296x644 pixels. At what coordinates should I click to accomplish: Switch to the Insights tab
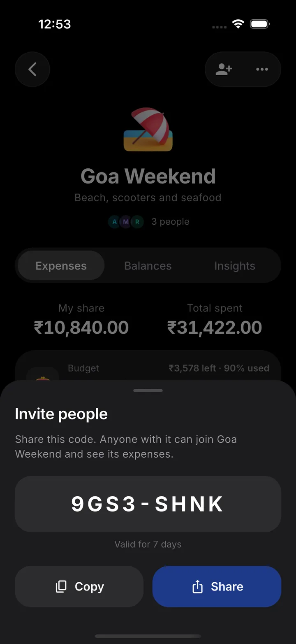click(x=235, y=266)
